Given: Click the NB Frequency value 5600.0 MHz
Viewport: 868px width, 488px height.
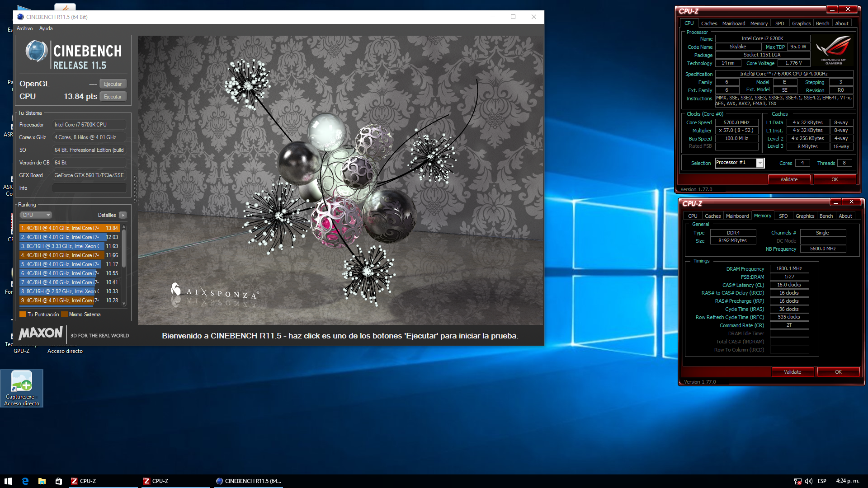Looking at the screenshot, I should (x=823, y=249).
